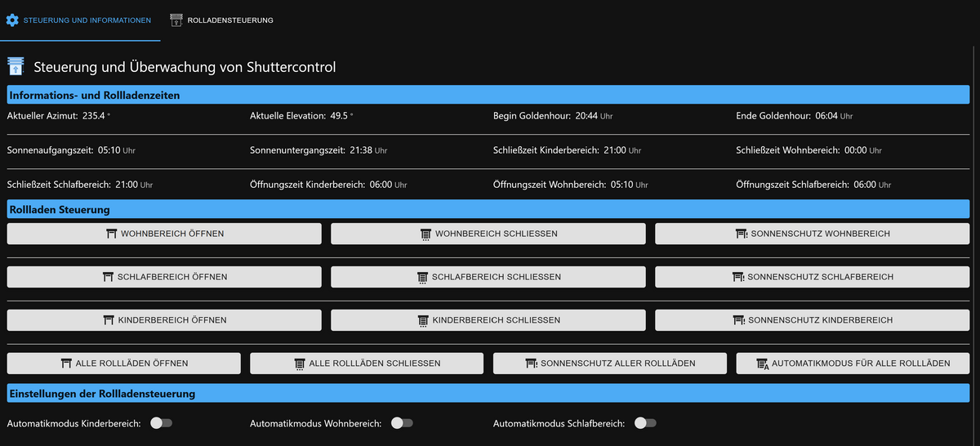Screen dimensions: 980x446
Task: Click open-shutter icon on Schlafbereich öffnen
Action: [x=108, y=277]
